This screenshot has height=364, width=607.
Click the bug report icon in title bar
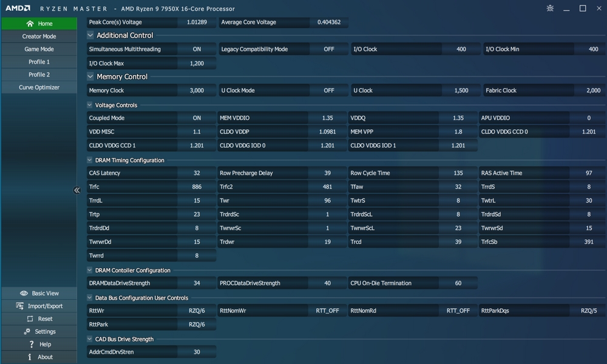pos(550,8)
